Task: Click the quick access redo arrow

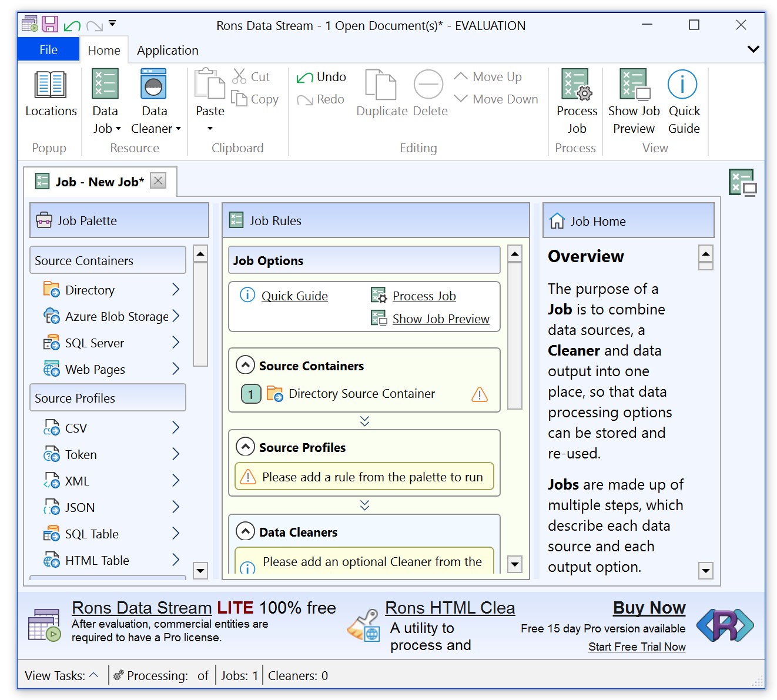Action: pyautogui.click(x=94, y=26)
